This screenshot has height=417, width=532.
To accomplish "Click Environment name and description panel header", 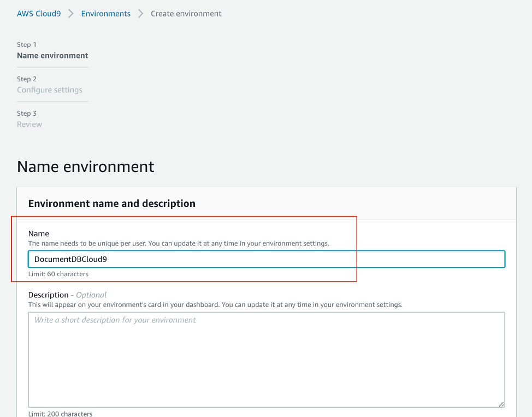I will point(111,204).
